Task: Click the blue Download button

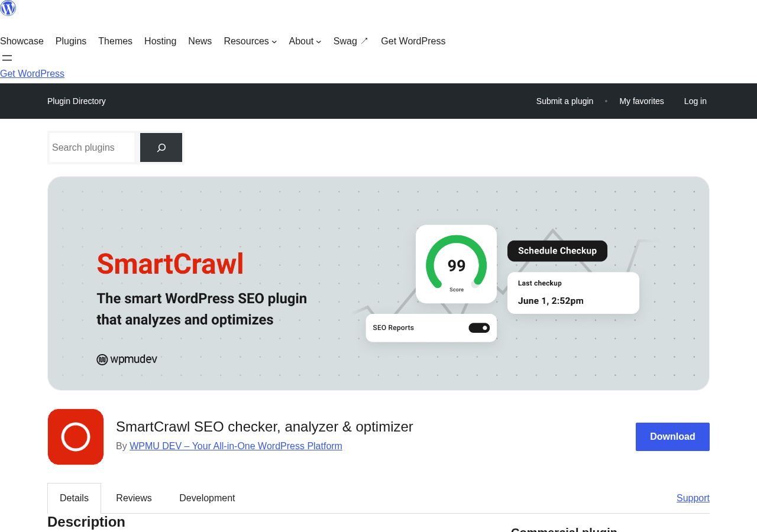Action: tap(672, 437)
